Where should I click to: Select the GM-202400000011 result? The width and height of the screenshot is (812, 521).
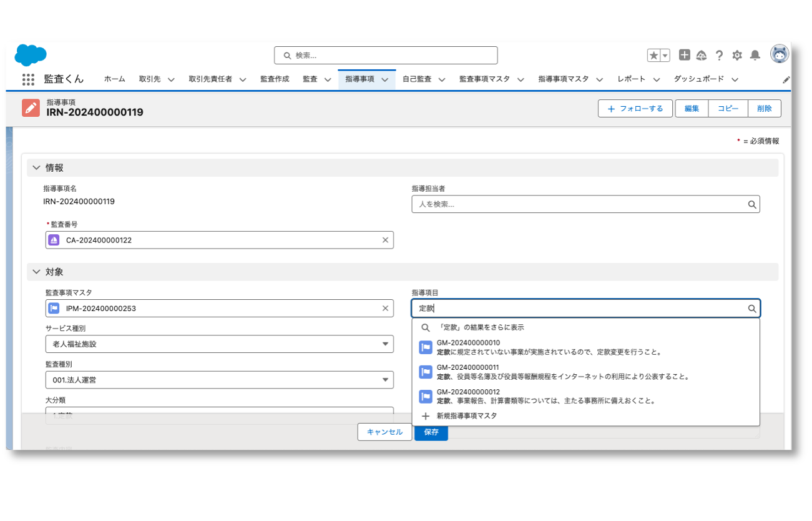(585, 372)
